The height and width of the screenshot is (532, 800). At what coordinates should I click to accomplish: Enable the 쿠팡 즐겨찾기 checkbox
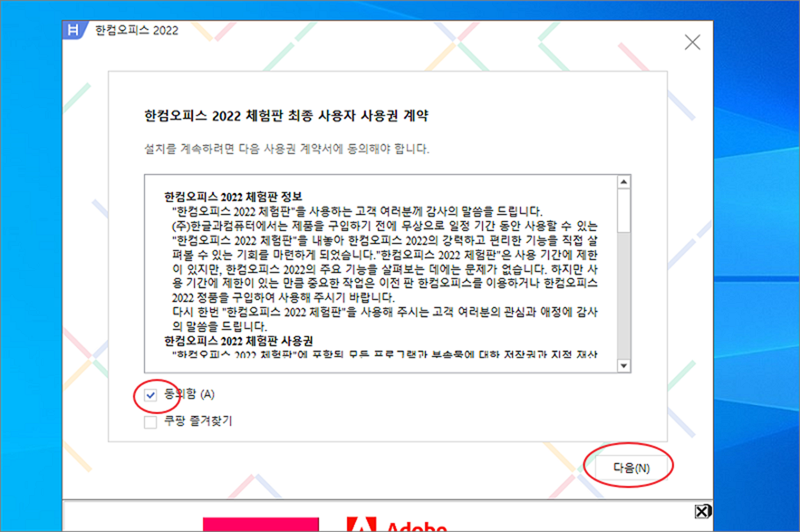click(150, 422)
